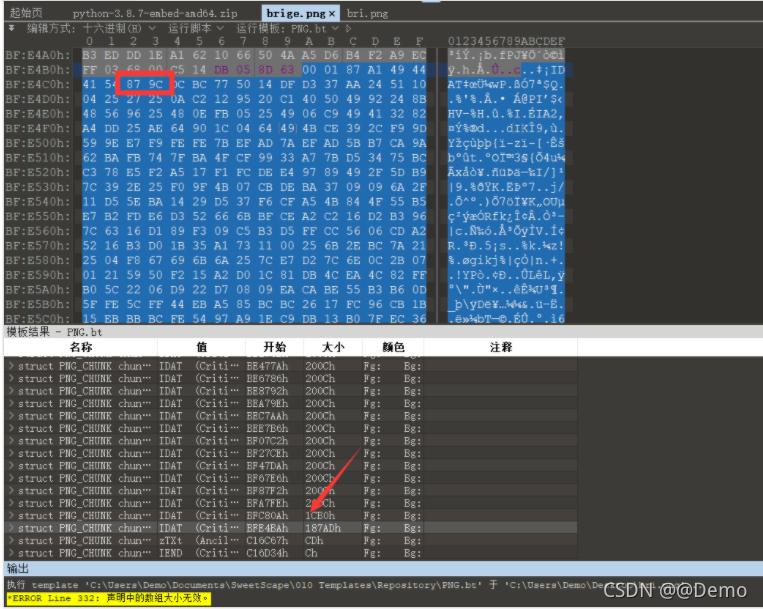Select the start value C16C67h
Screen dimensions: 763x609
pos(267,540)
